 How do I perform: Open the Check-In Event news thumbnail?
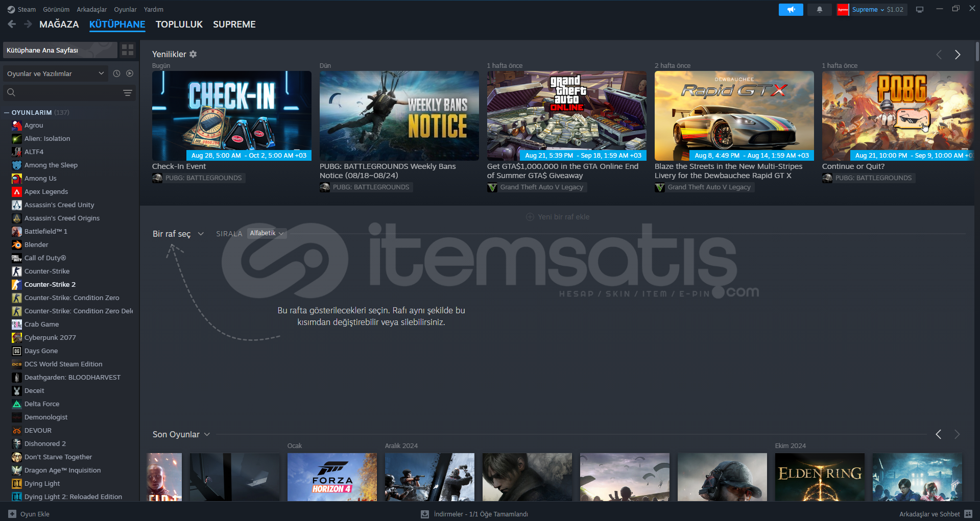point(232,116)
